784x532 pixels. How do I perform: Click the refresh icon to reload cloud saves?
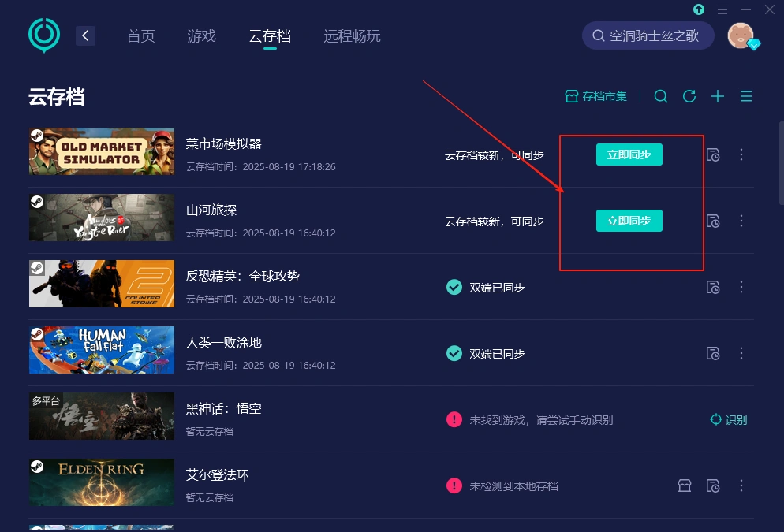coord(689,96)
